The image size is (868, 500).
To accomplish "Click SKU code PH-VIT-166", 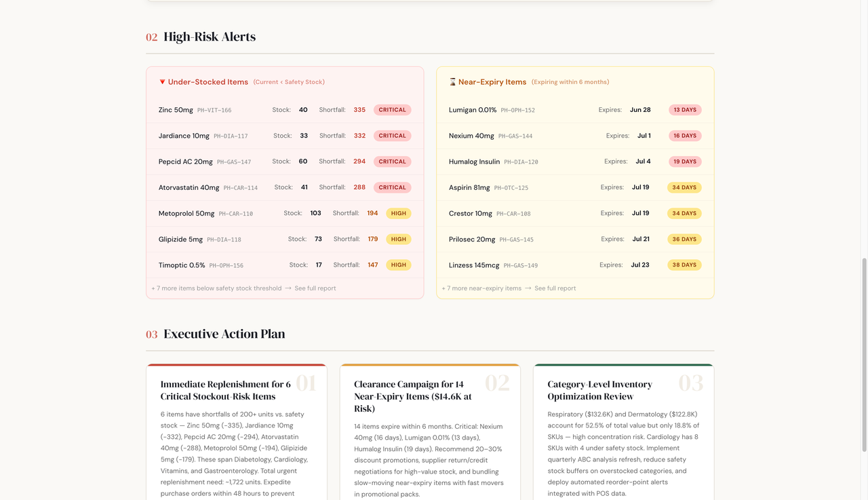I will tap(214, 111).
